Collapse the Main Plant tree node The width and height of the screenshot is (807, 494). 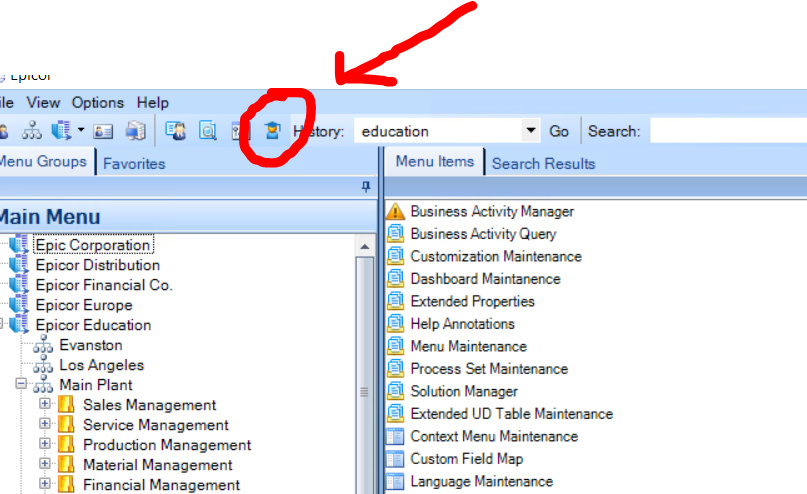pos(21,384)
